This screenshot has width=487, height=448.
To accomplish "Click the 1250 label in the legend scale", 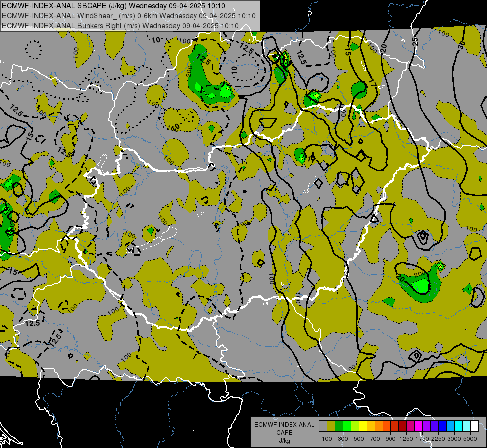I will coord(406,439).
